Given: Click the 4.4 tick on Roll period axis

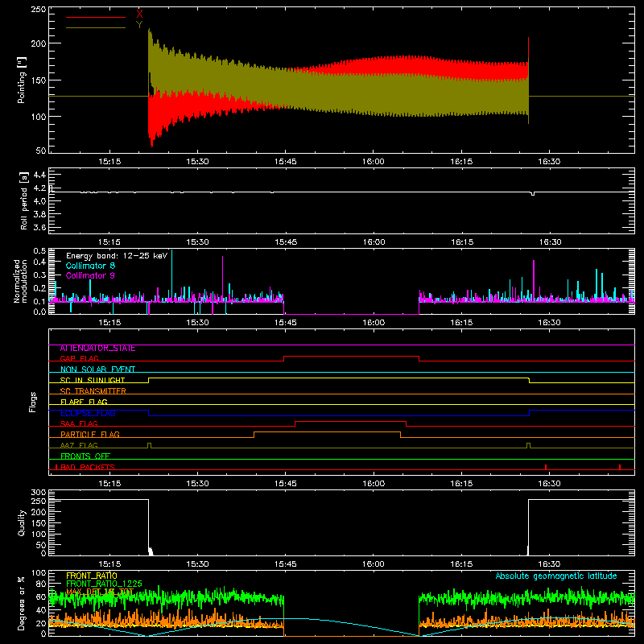Looking at the screenshot, I should 39,175.
